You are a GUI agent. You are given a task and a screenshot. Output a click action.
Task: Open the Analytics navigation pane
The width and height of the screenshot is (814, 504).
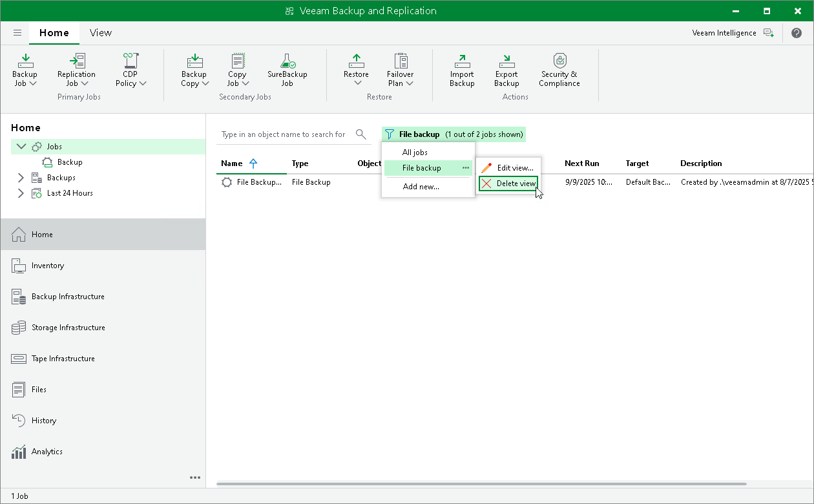point(103,452)
